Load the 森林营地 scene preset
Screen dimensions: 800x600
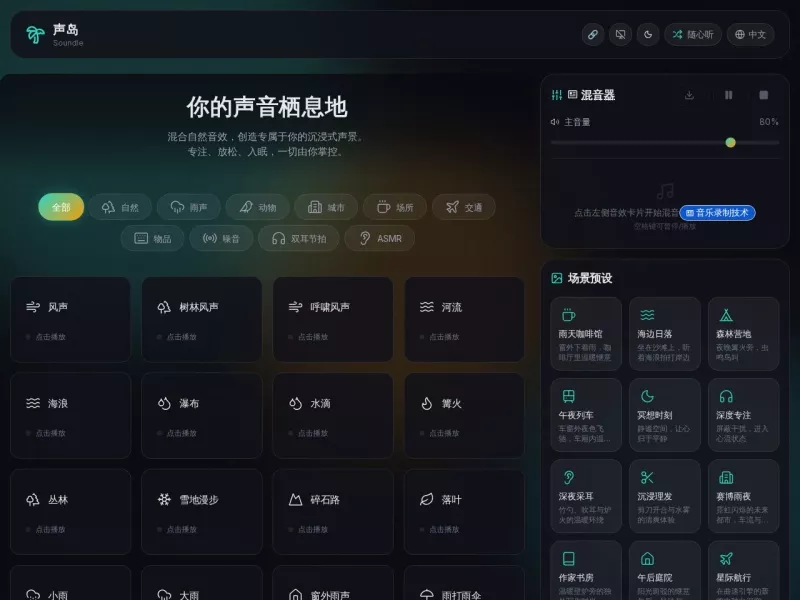(743, 334)
